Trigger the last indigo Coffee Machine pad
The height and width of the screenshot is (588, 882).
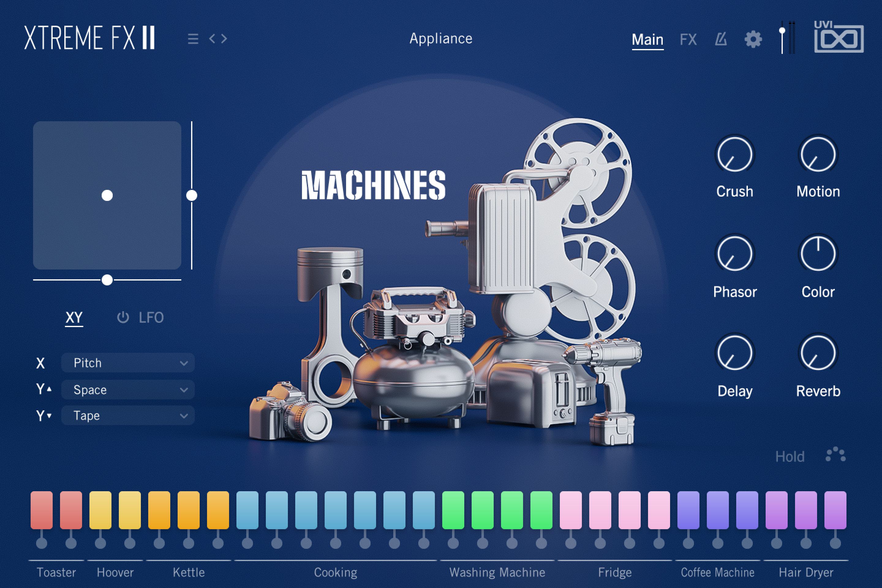(x=747, y=510)
